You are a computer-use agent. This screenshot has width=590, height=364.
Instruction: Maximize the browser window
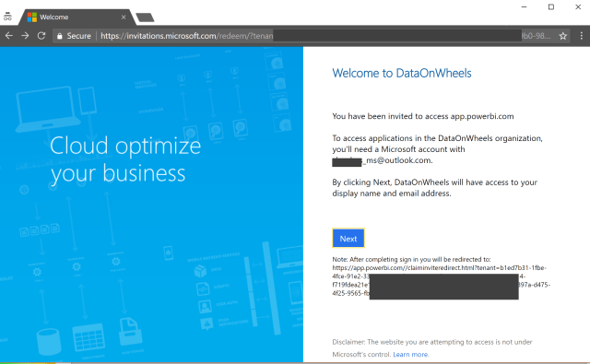(551, 6)
